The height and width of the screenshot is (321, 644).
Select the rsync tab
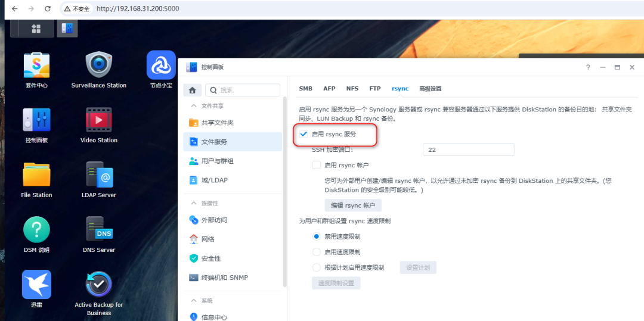click(x=400, y=89)
